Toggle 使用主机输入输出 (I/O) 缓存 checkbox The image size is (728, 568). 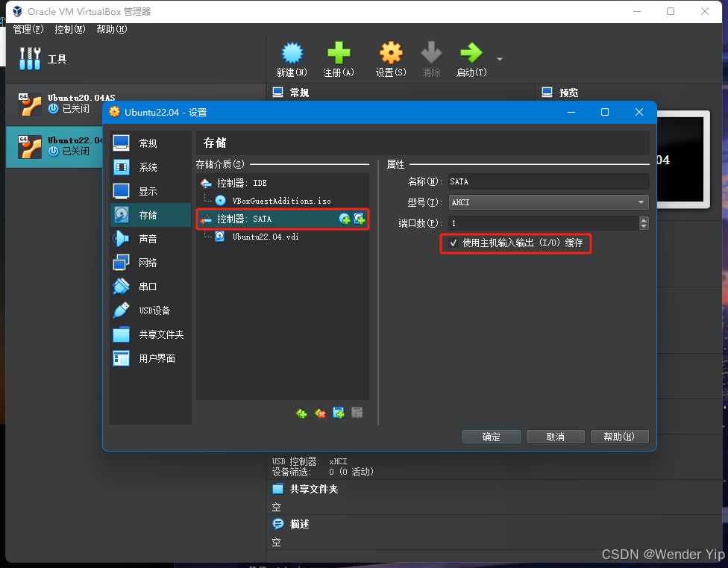click(x=454, y=243)
